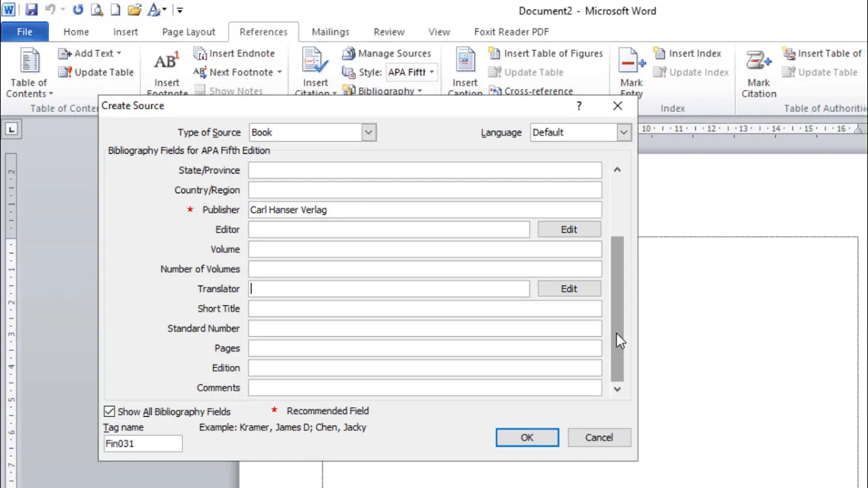The width and height of the screenshot is (868, 488).
Task: Open the Table of Contents gallery
Action: [29, 73]
